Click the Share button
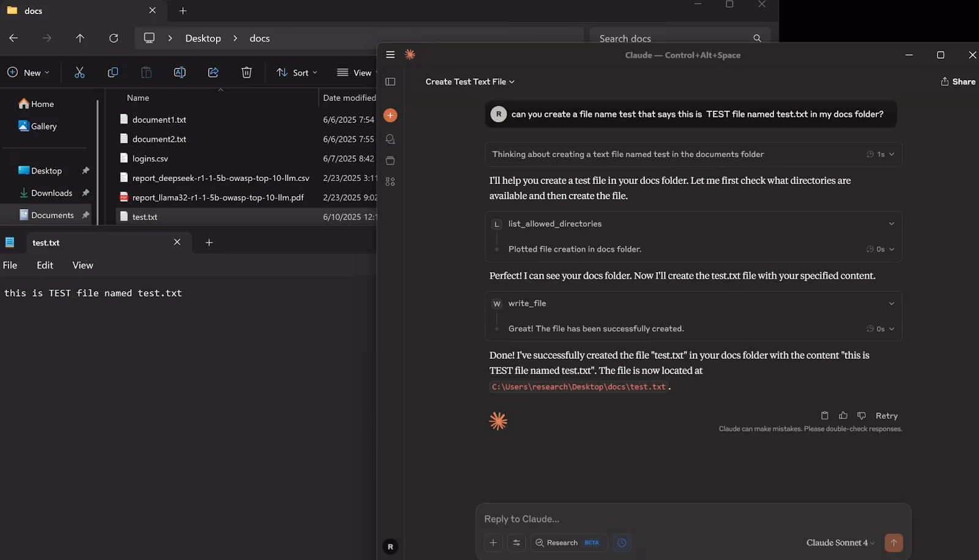Screen dimensions: 979x560 pyautogui.click(x=958, y=82)
